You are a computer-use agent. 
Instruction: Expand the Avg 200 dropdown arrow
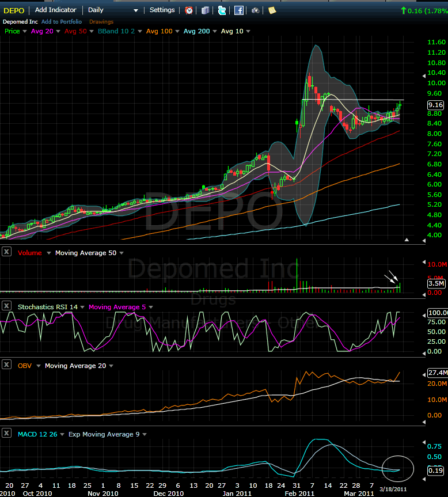(214, 31)
